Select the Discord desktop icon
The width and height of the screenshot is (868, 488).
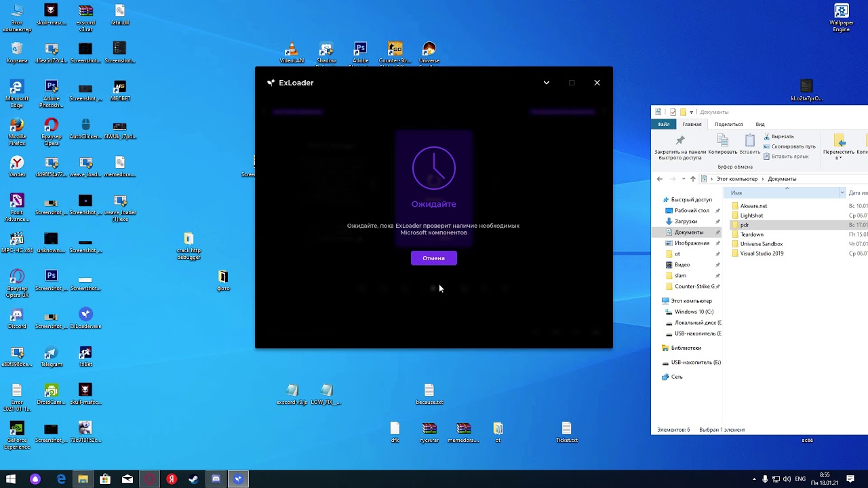pos(17,319)
